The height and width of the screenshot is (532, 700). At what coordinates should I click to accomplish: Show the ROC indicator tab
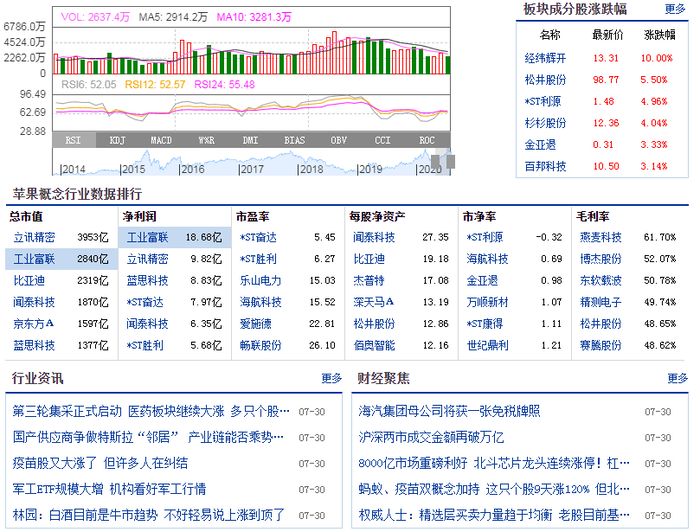[x=427, y=140]
